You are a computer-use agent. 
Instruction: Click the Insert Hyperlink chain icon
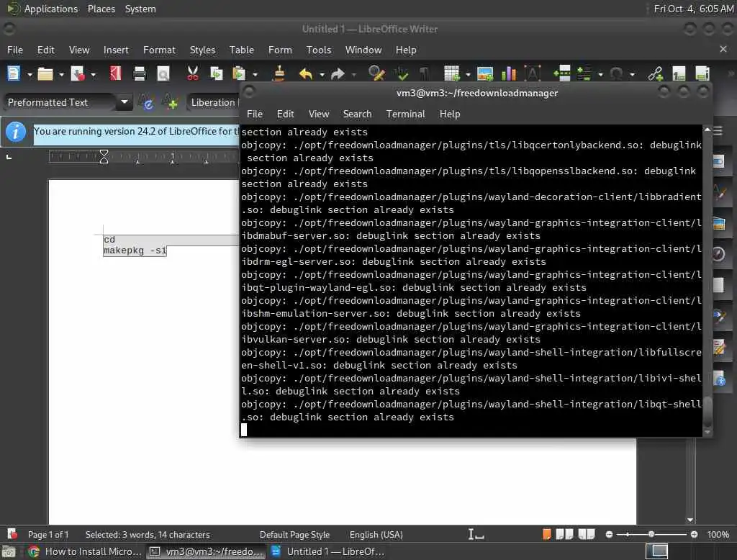pos(655,73)
